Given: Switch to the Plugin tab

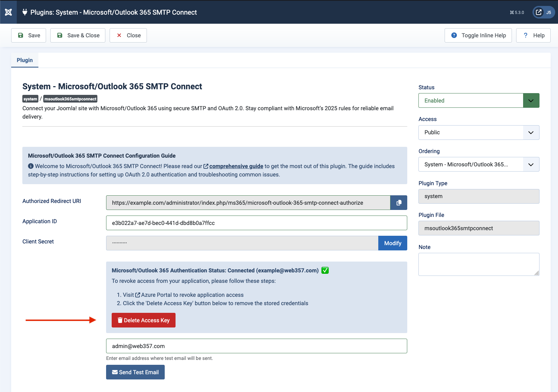Looking at the screenshot, I should click(x=25, y=60).
